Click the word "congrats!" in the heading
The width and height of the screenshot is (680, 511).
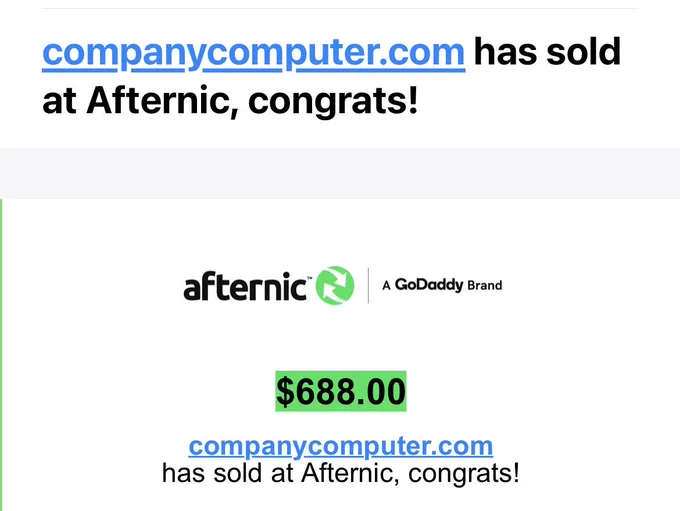click(x=333, y=102)
